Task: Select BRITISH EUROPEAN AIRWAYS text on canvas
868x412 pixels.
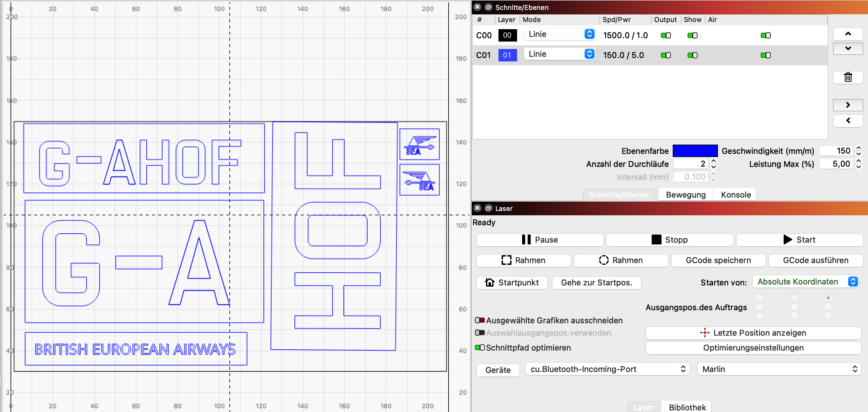Action: [x=135, y=349]
